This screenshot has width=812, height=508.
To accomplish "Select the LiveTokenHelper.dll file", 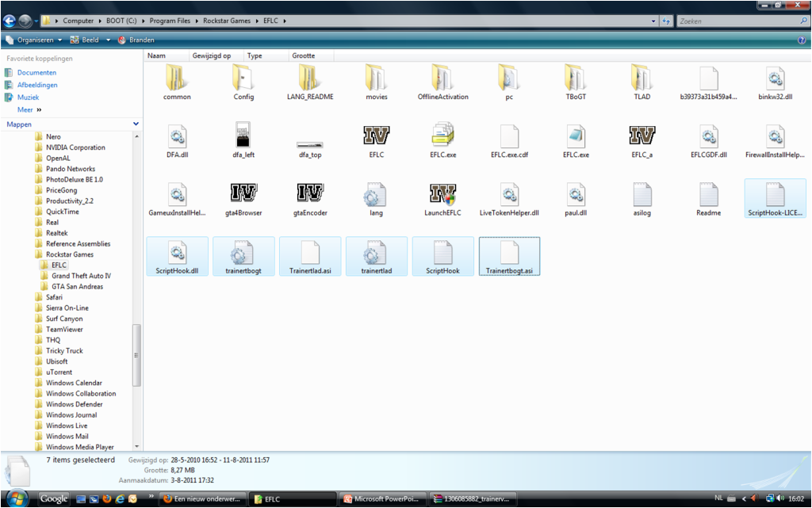I will point(509,199).
